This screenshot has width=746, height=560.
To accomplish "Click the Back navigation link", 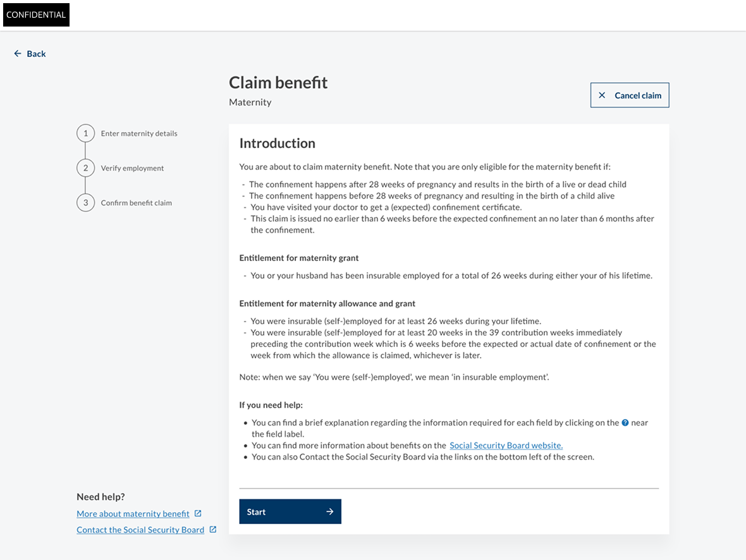I will pos(35,54).
